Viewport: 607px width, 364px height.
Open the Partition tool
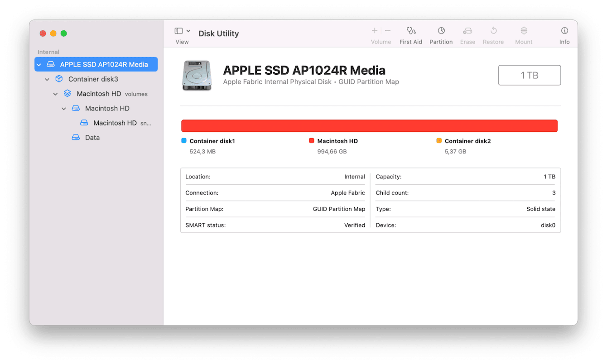[x=441, y=34]
